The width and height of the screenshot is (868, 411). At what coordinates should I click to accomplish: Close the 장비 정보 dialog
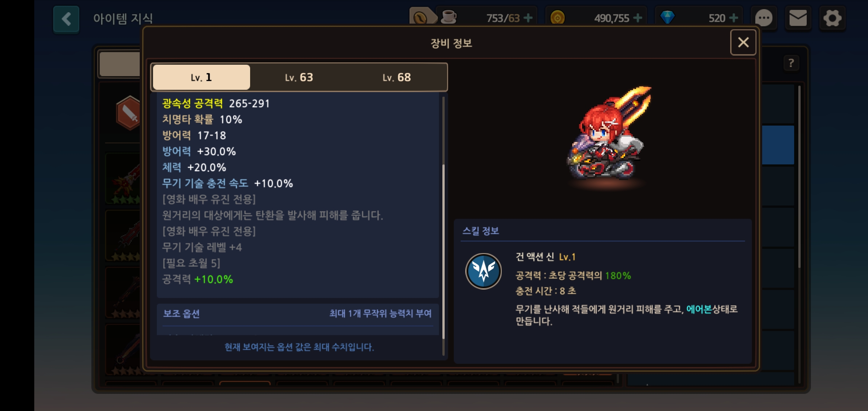click(743, 42)
